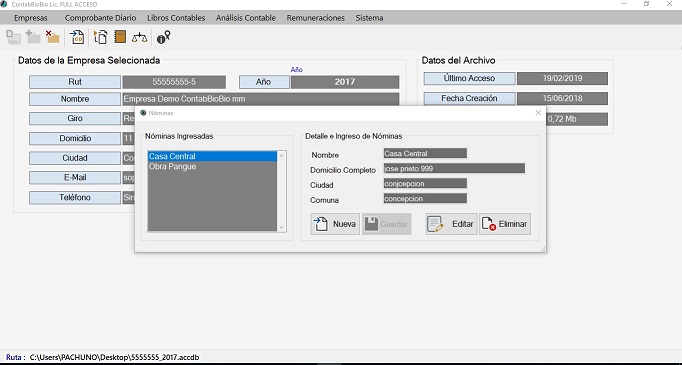Click the Fecha Creación label
682x365 pixels.
469,98
